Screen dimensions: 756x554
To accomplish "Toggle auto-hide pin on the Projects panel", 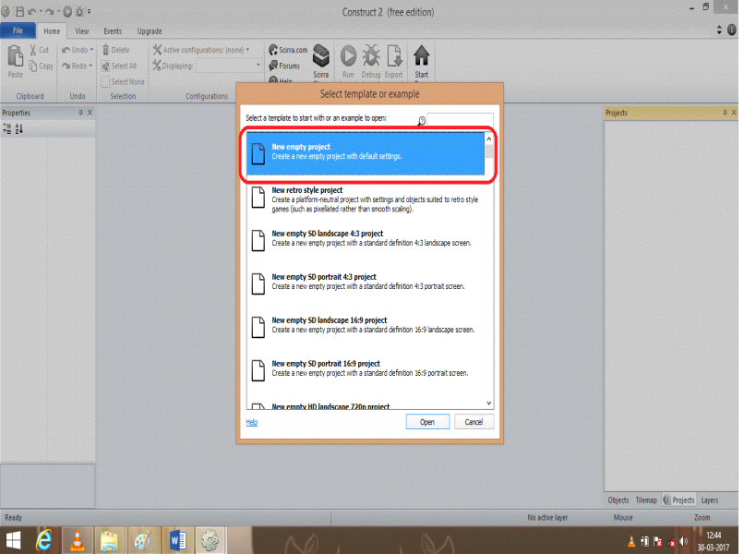I will [725, 112].
